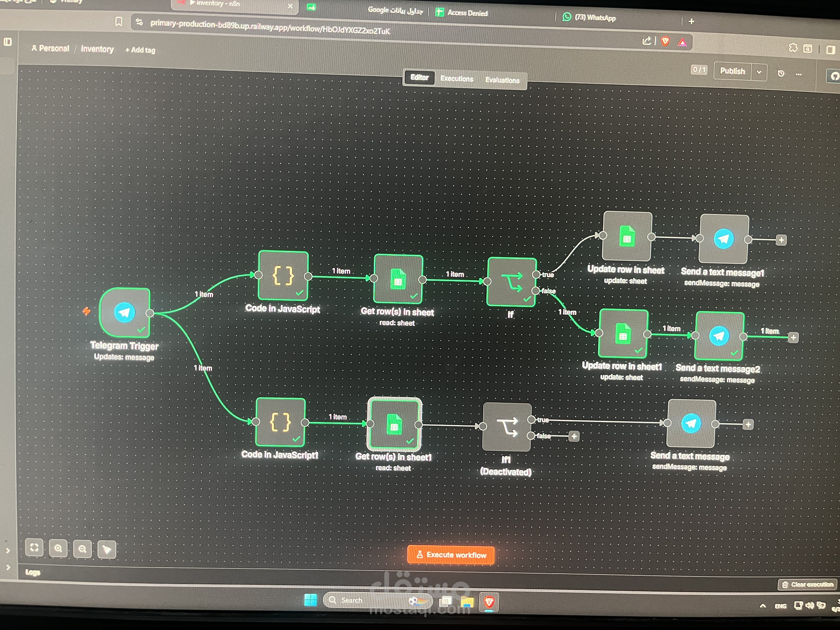Select the Get row(s) in sheet1 node
Viewport: 840px width, 630px height.
click(x=394, y=424)
